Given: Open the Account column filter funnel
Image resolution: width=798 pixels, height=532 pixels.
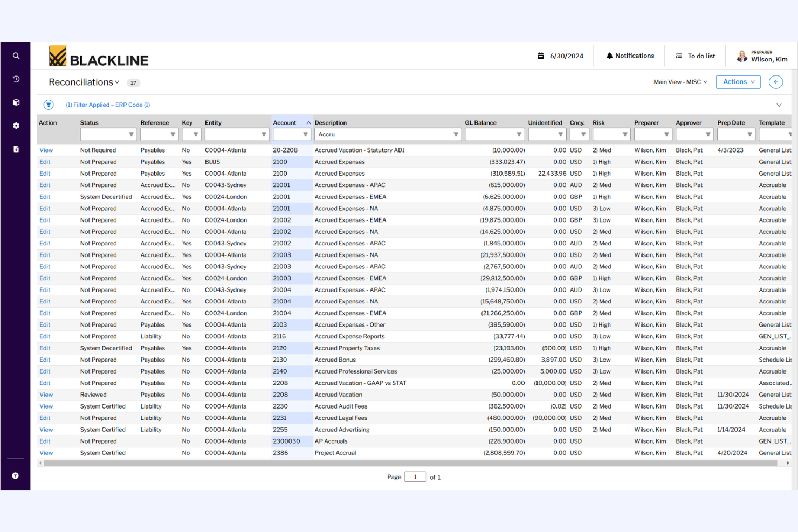Looking at the screenshot, I should tap(305, 134).
